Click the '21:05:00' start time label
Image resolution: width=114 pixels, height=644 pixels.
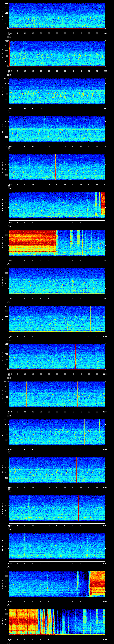9,184
